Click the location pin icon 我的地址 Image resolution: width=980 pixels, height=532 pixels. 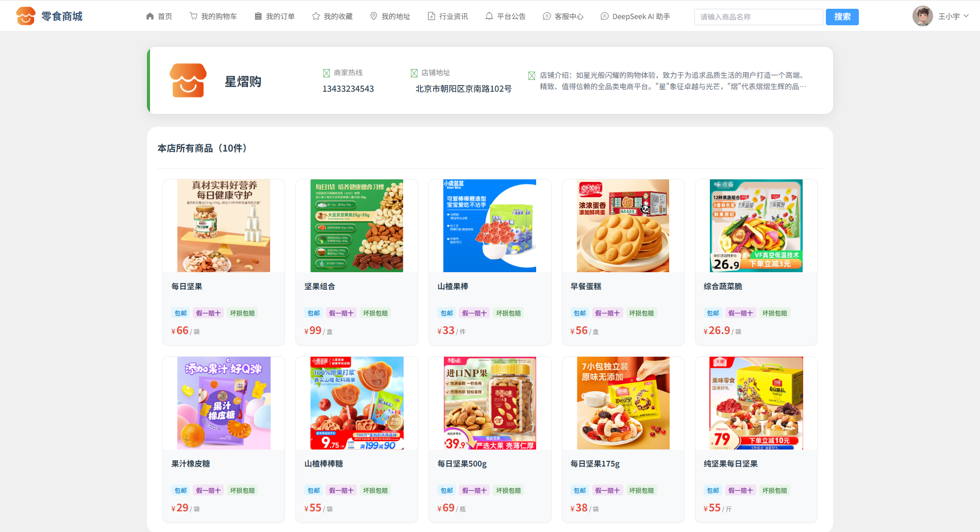click(x=374, y=16)
